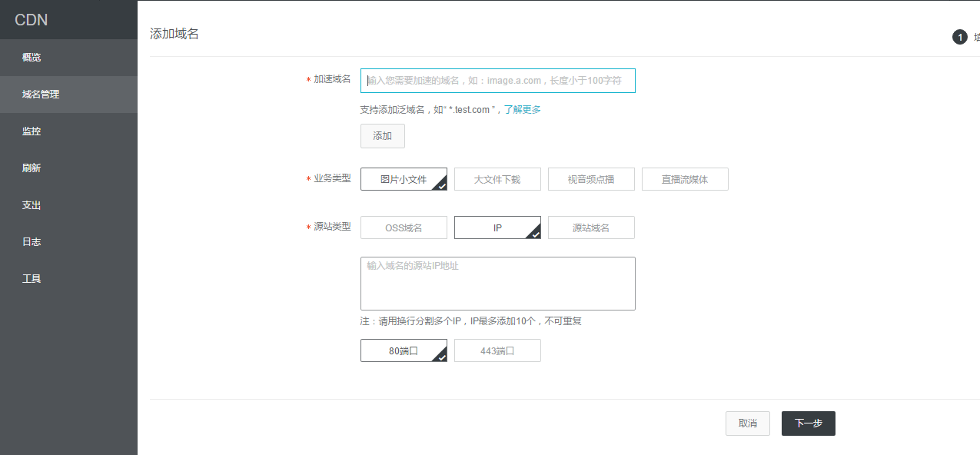Open 概览 in the sidebar
The image size is (980, 455).
click(32, 58)
